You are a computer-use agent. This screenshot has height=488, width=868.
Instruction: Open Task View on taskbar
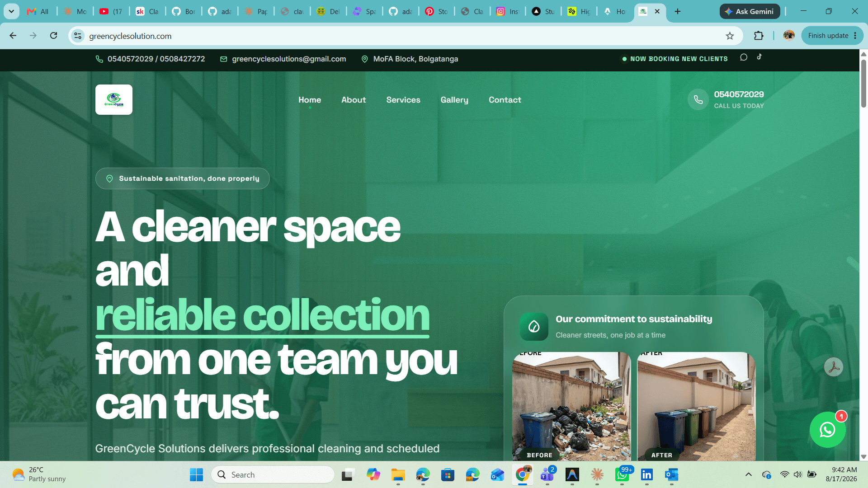pyautogui.click(x=347, y=474)
